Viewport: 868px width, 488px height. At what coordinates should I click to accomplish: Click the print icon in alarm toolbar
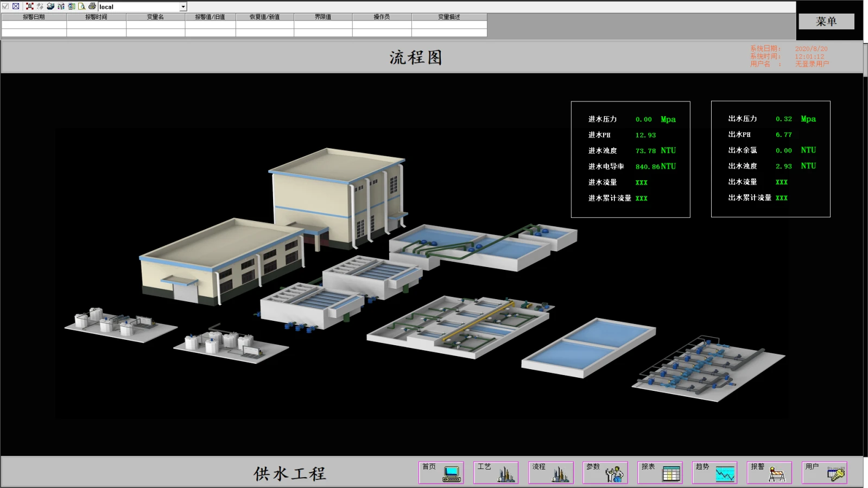click(92, 7)
